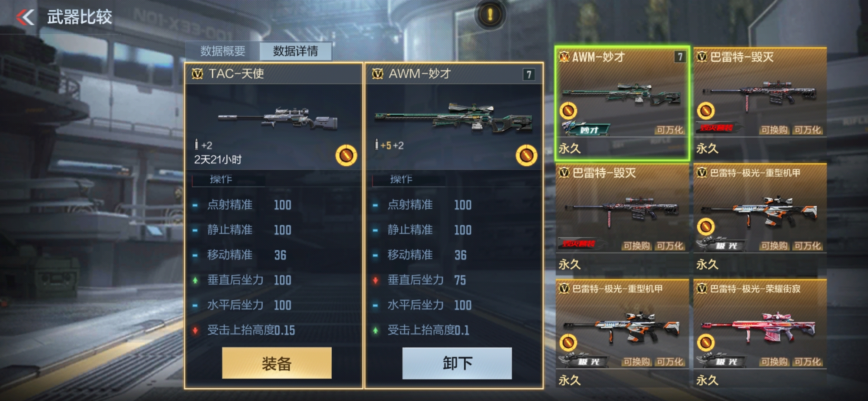
Task: Tap the bullet coin icon on AWM-妙才 panel
Action: [526, 155]
